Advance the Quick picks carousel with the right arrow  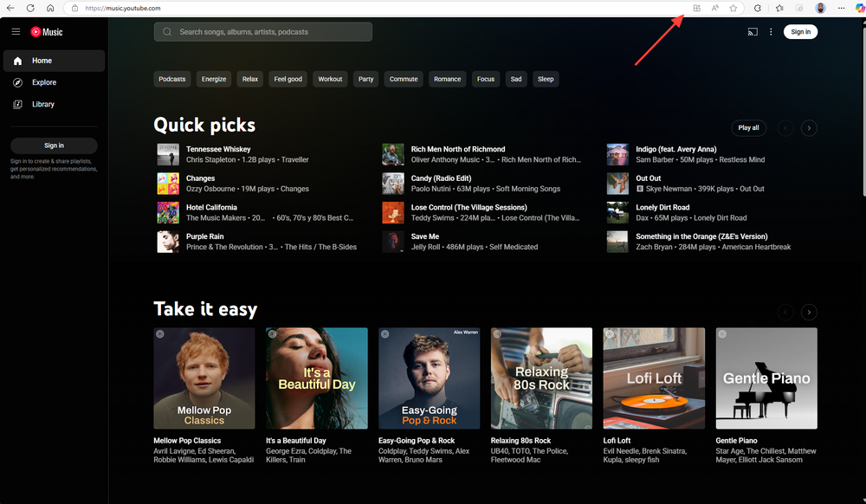pos(809,127)
